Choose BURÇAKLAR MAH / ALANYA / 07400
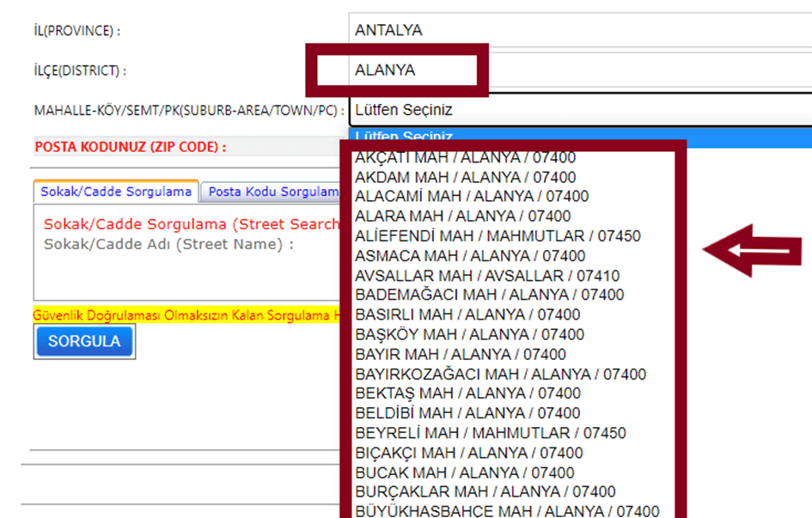Viewport: 812px width, 518px height. pyautogui.click(x=485, y=492)
